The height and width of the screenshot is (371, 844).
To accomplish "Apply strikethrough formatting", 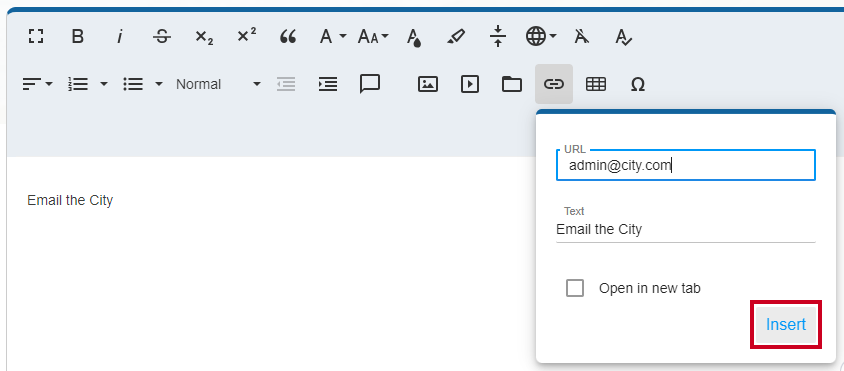I will [x=162, y=37].
